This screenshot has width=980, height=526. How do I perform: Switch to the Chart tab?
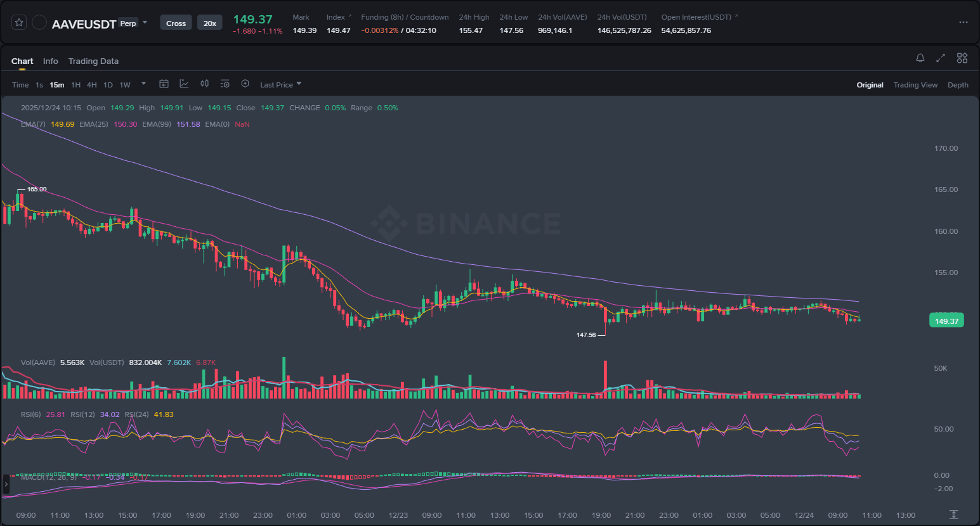(x=22, y=61)
